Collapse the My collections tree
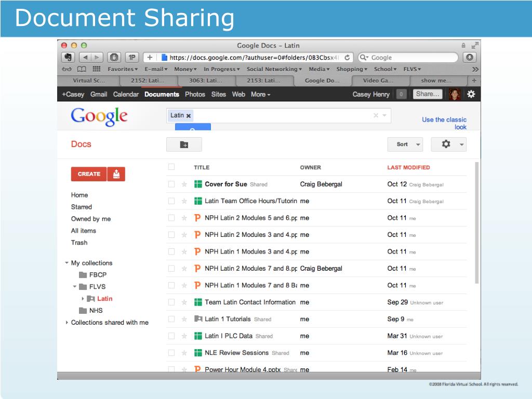 66,262
